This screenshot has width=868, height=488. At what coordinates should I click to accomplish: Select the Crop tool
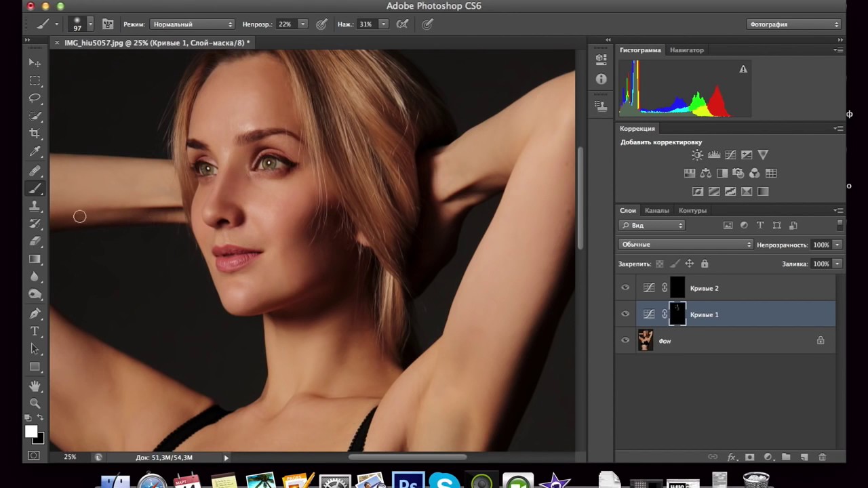pos(35,134)
